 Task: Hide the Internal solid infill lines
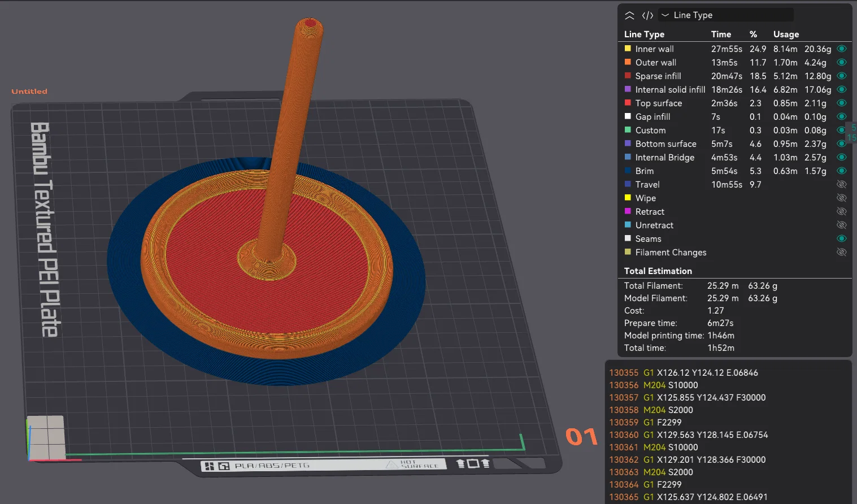tap(841, 90)
